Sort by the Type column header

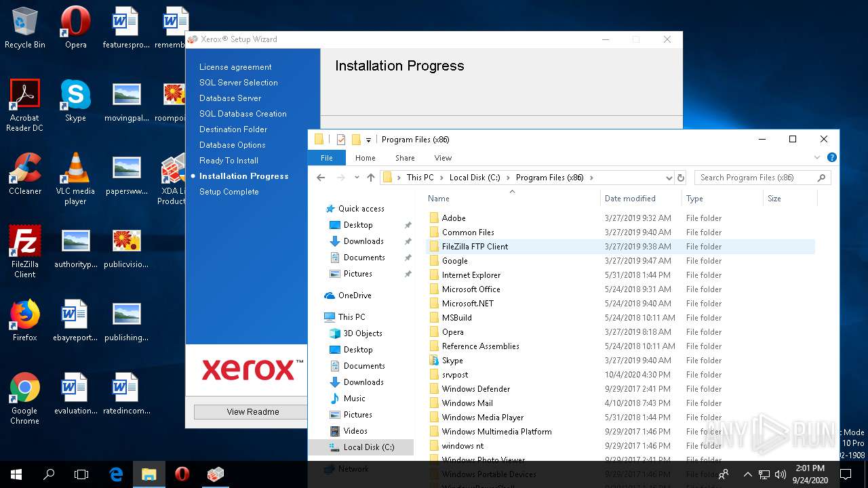coord(722,199)
